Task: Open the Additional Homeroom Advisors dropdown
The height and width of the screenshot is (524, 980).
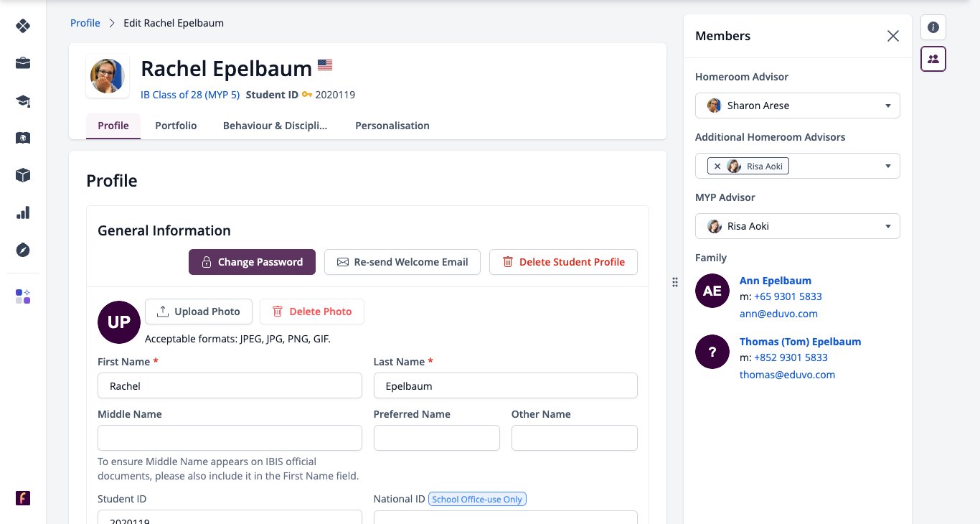Action: coord(797,166)
